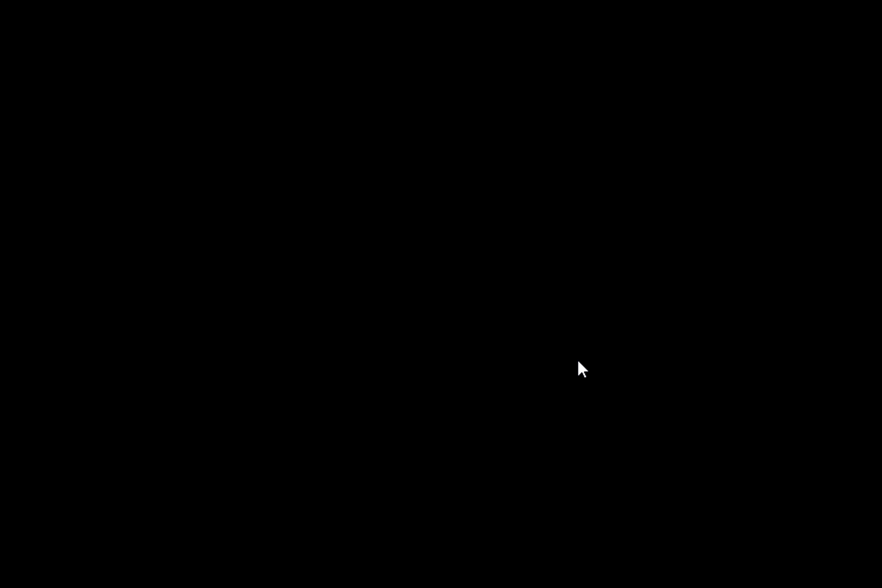This screenshot has width=882, height=588.
Task: Click the upper-left black region
Action: tap(220, 147)
